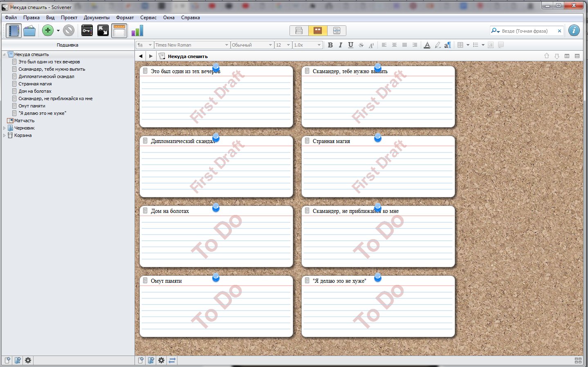Go back with the left navigation arrow
The image size is (588, 367).
pos(141,56)
